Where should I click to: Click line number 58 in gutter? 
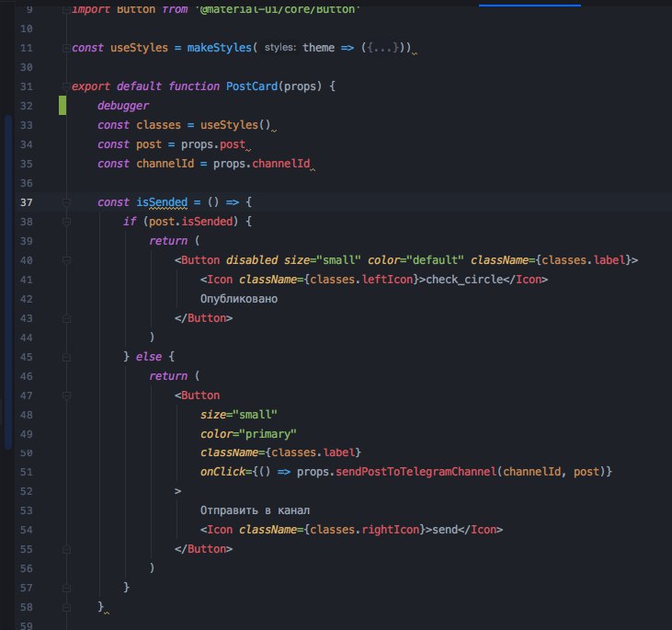(26, 607)
